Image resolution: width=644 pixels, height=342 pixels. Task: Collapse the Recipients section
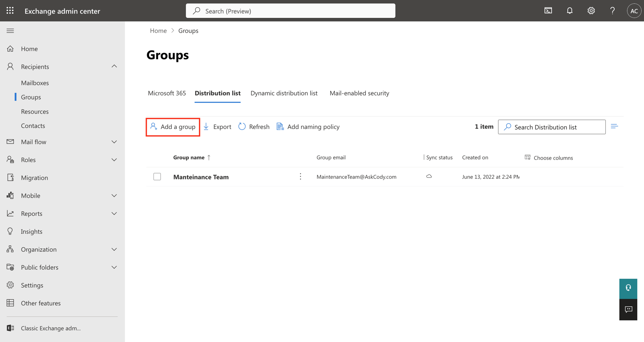coord(114,66)
